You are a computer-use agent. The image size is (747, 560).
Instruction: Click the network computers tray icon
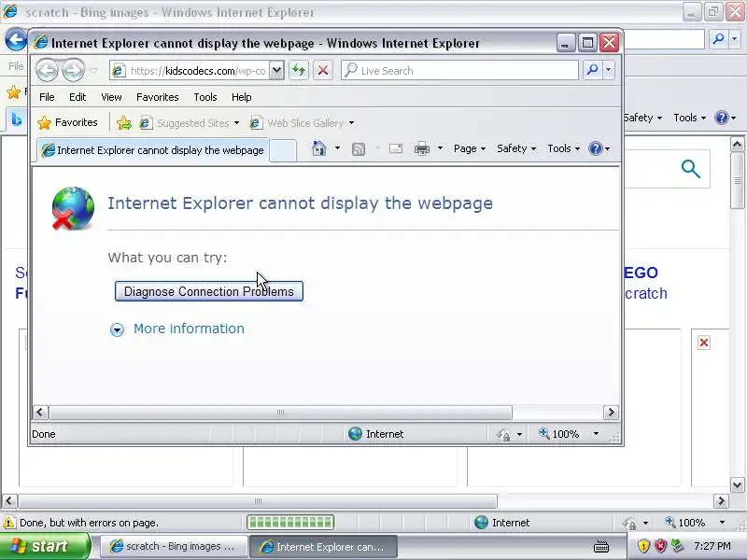pyautogui.click(x=677, y=546)
